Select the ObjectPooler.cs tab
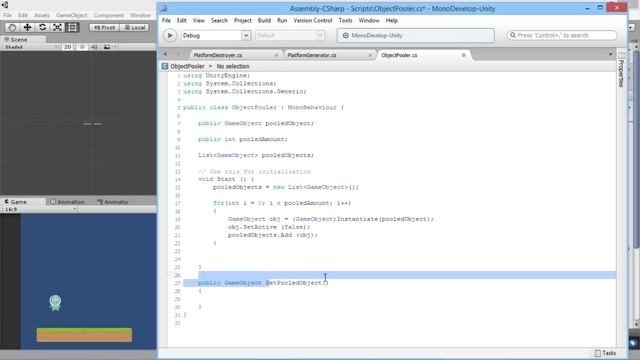The width and height of the screenshot is (640, 360). pyautogui.click(x=399, y=55)
